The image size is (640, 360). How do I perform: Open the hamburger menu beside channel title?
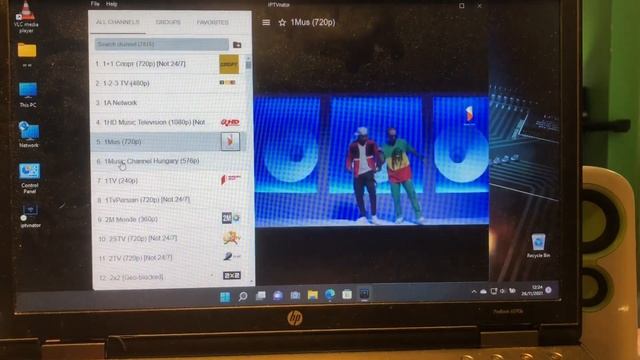266,22
